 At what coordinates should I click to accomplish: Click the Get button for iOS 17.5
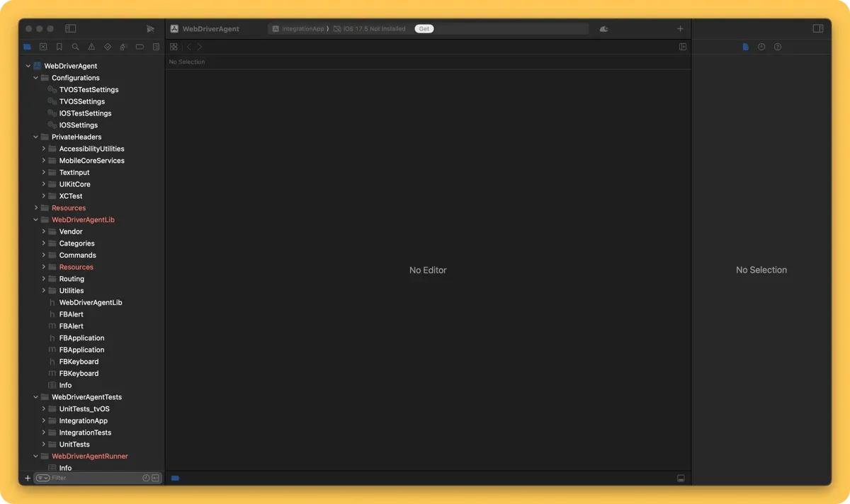(424, 29)
